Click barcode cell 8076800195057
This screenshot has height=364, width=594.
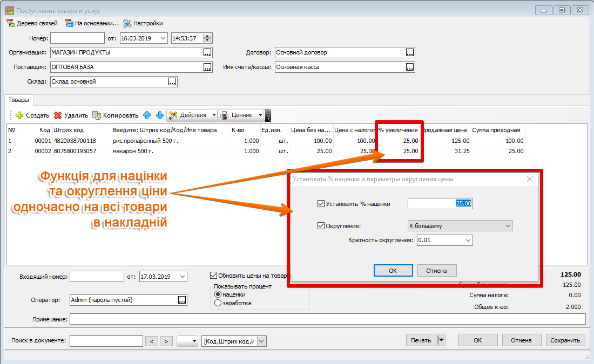(x=82, y=151)
